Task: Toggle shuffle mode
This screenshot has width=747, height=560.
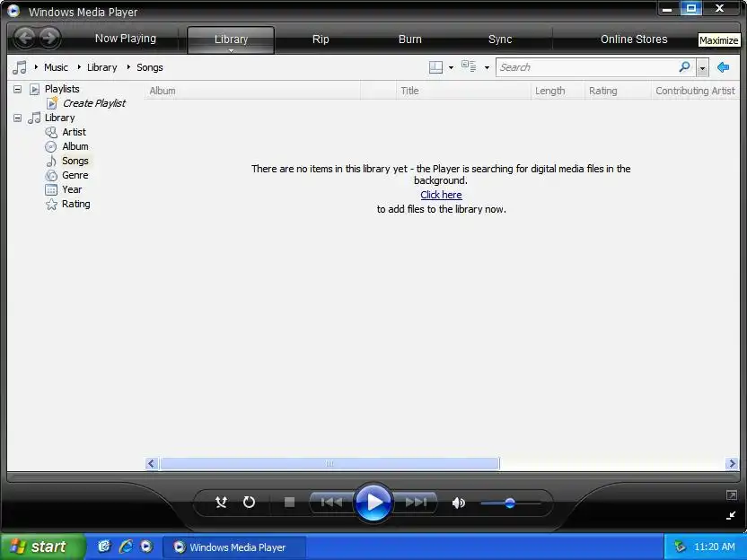Action: [221, 503]
